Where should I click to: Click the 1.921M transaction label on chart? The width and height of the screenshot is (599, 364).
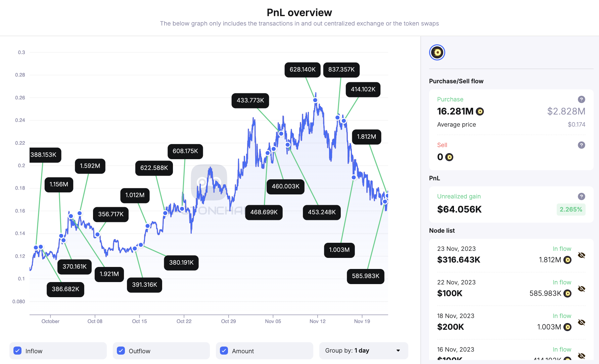109,274
